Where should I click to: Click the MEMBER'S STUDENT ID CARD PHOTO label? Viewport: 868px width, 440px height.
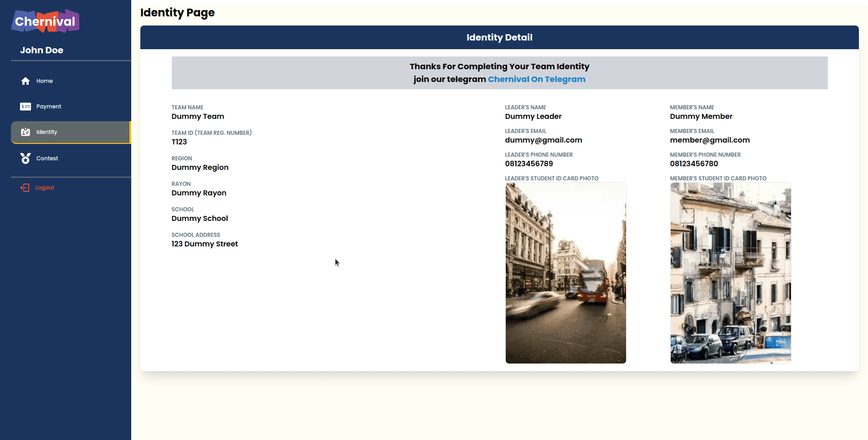(718, 179)
